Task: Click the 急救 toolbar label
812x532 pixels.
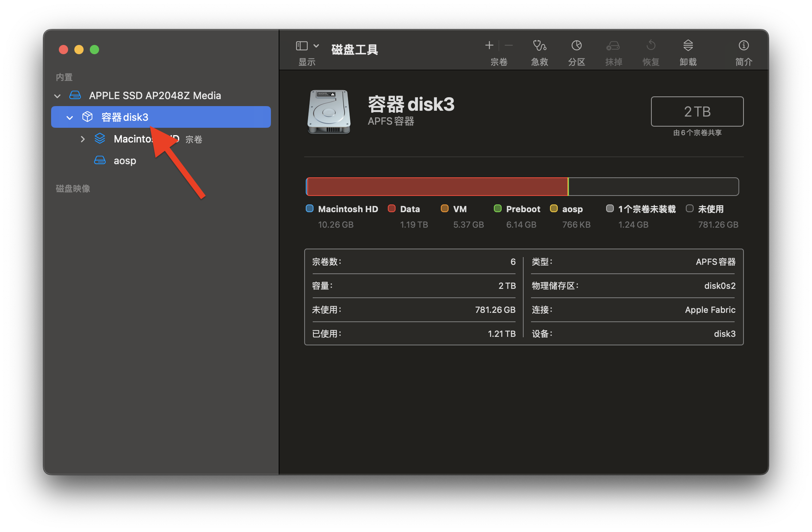Action: (540, 62)
